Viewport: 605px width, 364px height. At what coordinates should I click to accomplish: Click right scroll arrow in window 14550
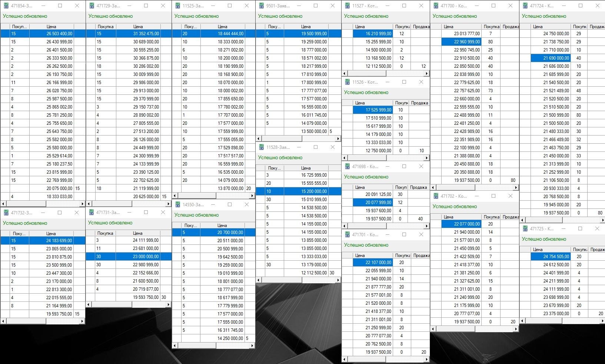[252, 345]
